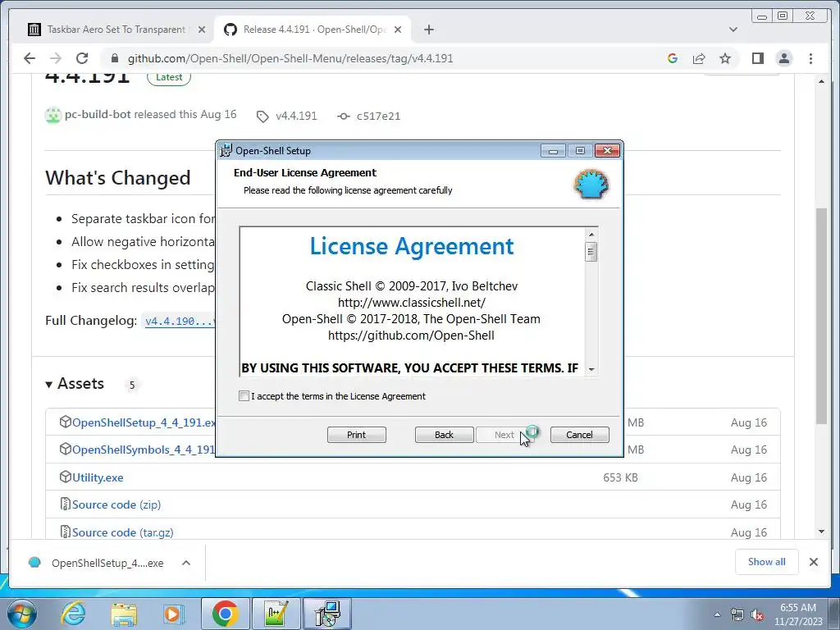Screen dimensions: 840x630
Task: Close the Chrome downloads bar
Action: tap(813, 562)
